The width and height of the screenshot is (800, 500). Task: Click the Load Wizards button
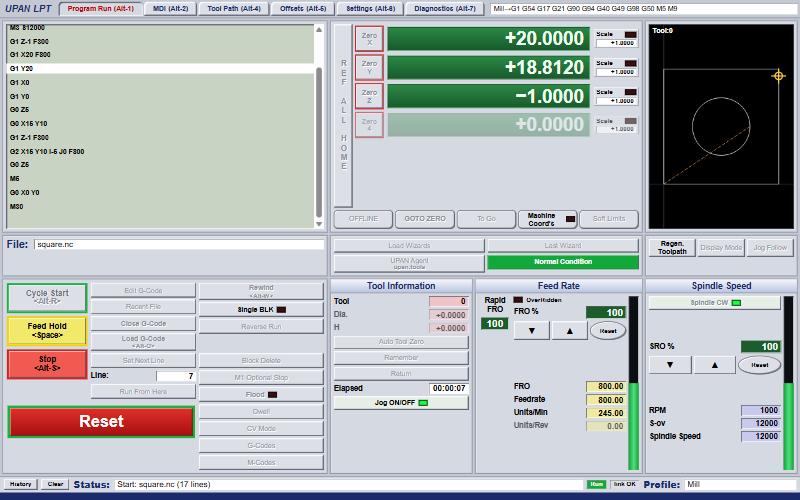[x=409, y=245]
